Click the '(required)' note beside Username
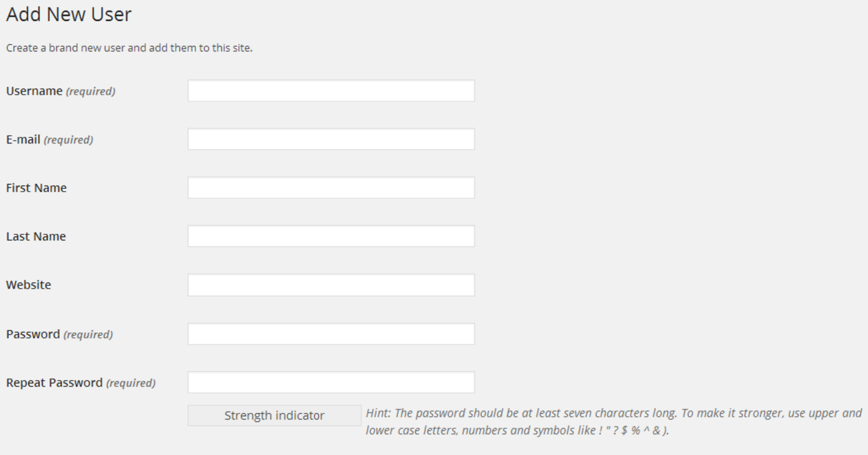Image resolution: width=868 pixels, height=455 pixels. pyautogui.click(x=90, y=91)
